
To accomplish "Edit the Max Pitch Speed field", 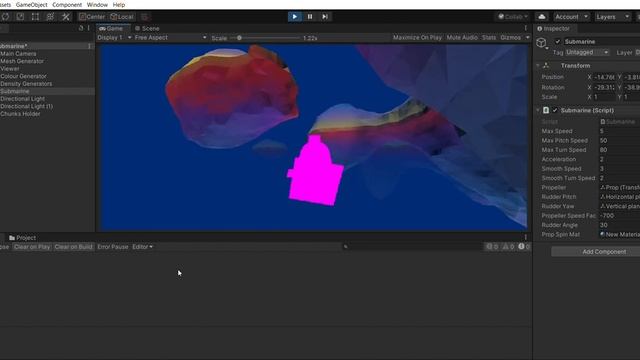I will [x=619, y=140].
